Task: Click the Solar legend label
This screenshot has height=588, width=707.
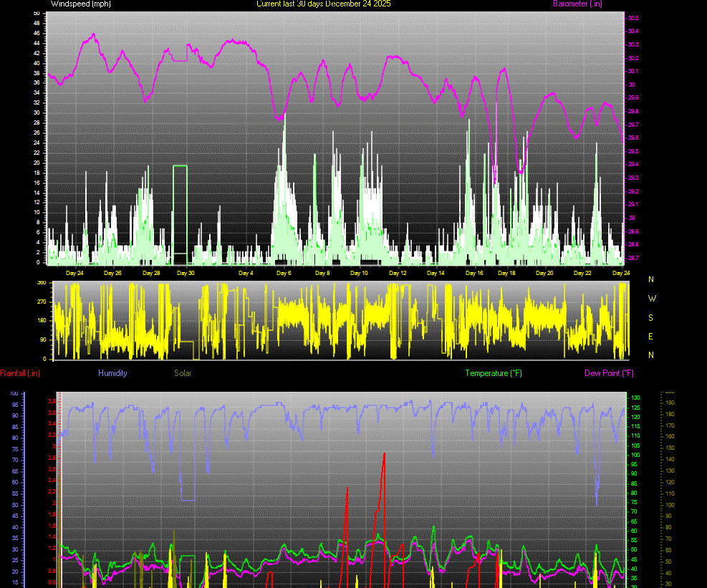Action: (183, 373)
